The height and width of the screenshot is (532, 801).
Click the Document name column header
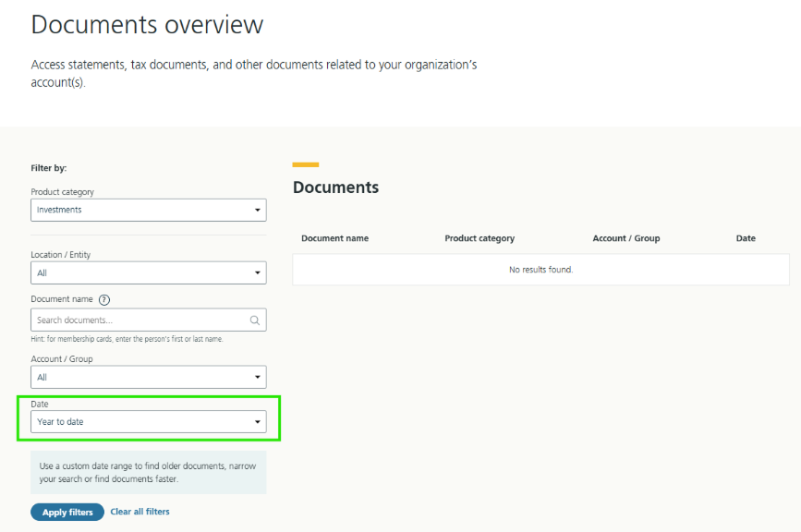pos(334,238)
